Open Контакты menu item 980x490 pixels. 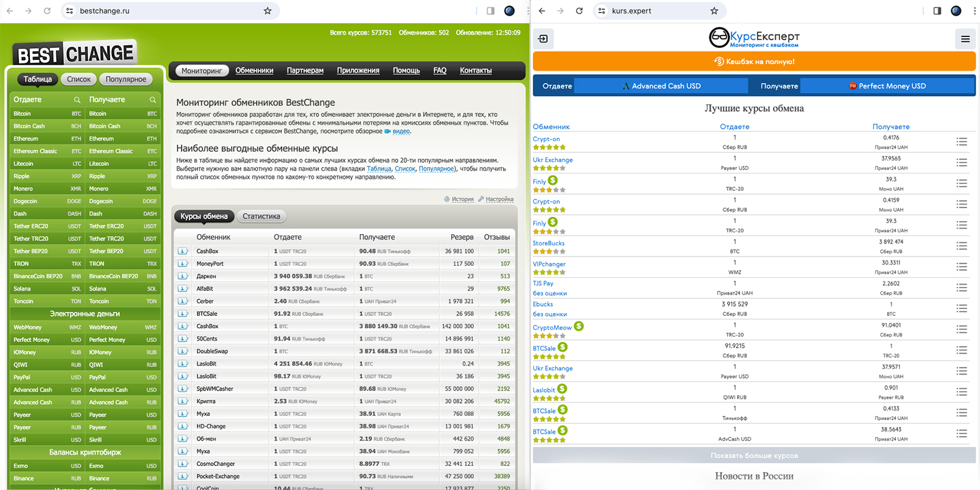(475, 71)
